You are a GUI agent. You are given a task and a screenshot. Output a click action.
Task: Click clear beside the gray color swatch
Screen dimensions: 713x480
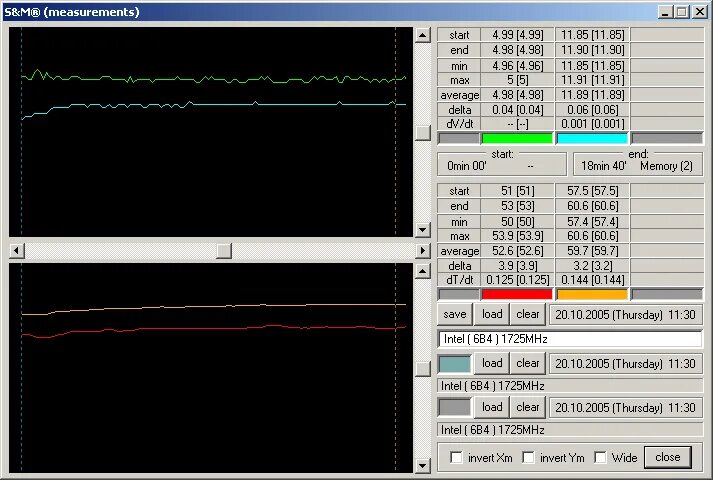coord(527,407)
